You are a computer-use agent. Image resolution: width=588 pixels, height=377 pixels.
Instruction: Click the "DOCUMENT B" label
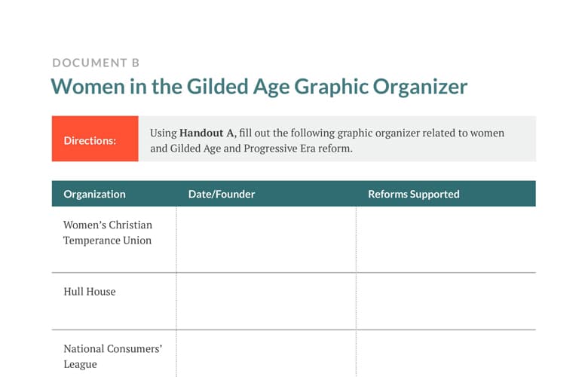click(x=96, y=63)
